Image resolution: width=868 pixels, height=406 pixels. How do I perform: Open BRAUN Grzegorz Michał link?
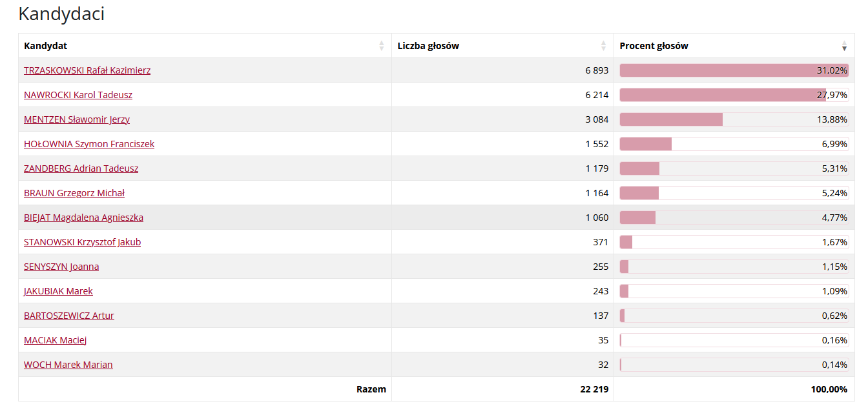coord(74,193)
